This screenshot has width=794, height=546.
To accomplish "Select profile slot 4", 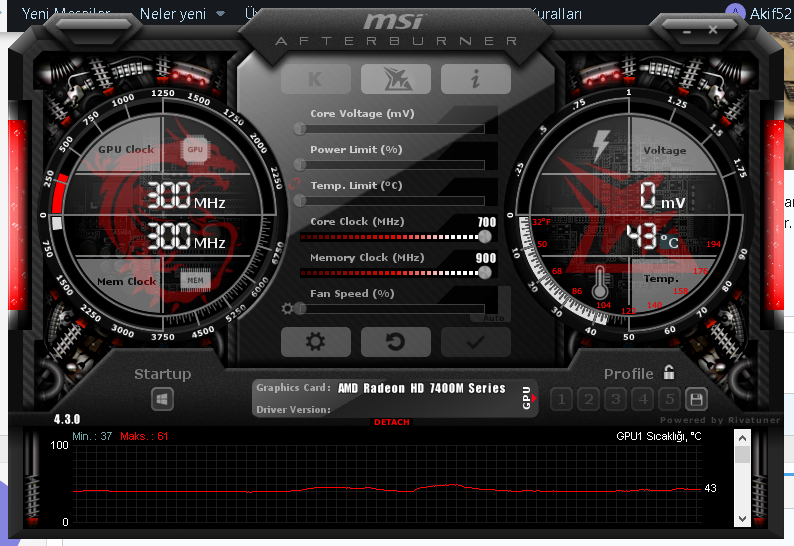I will [643, 399].
